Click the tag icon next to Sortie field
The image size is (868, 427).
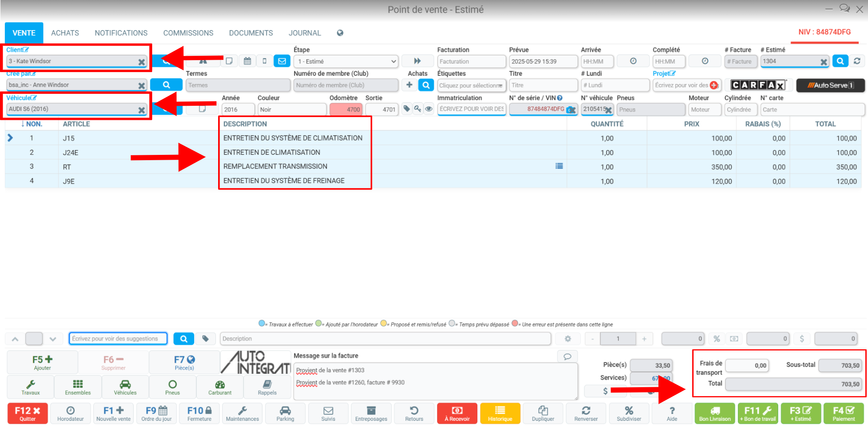coord(407,109)
